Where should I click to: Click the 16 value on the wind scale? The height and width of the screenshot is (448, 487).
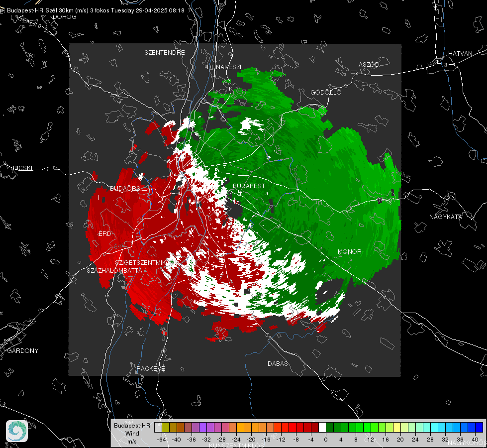[386, 440]
